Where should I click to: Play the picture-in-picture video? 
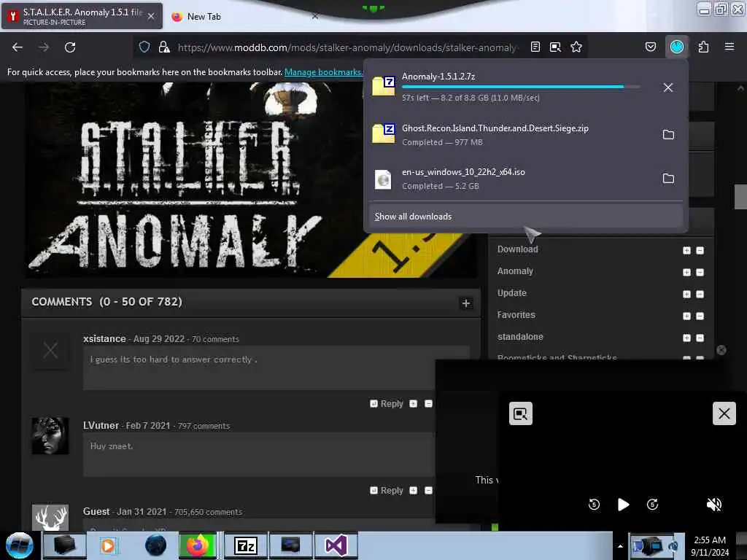[x=623, y=505]
